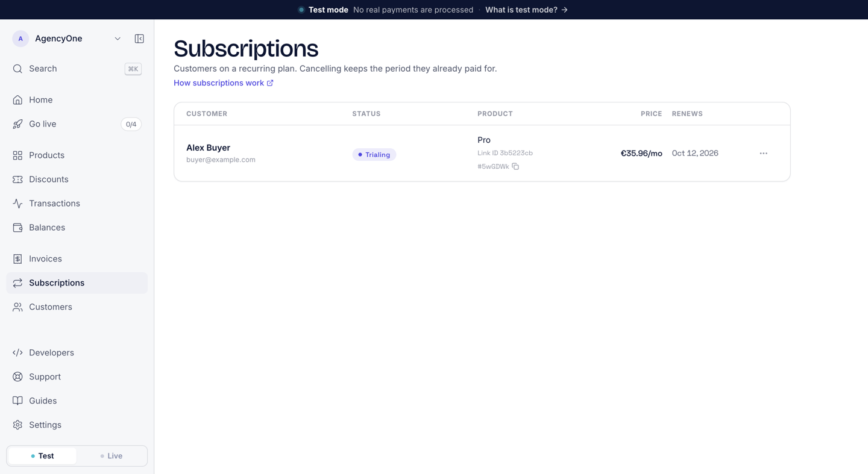Navigate to the Customers label
868x474 pixels.
[x=51, y=307]
